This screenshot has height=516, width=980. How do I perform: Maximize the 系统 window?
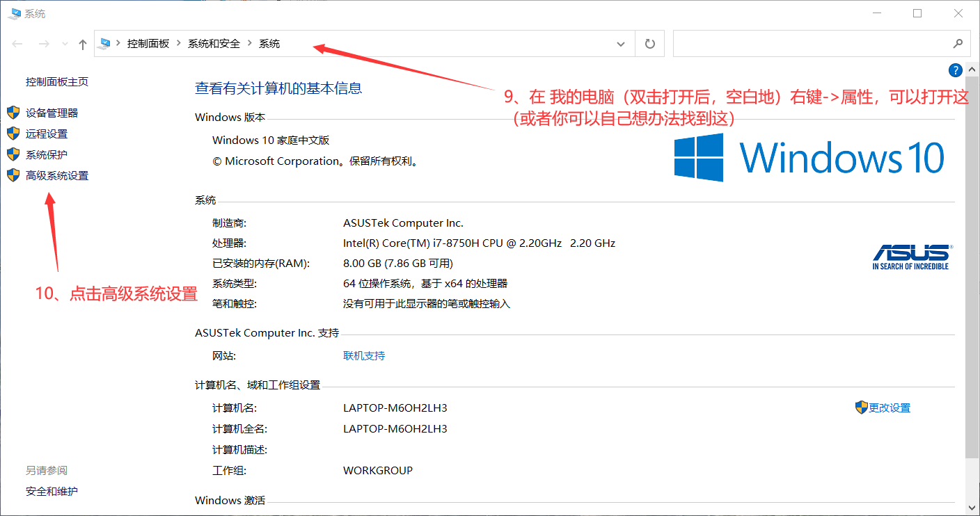(x=917, y=13)
